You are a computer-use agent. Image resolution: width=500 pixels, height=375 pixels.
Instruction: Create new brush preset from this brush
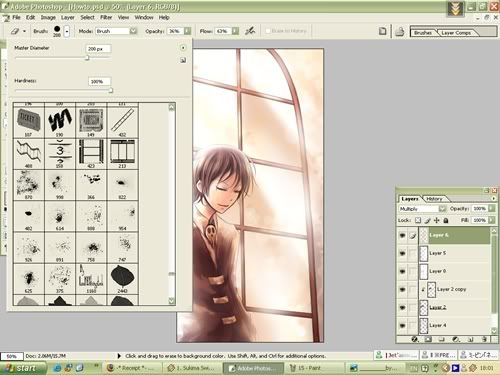[x=183, y=60]
